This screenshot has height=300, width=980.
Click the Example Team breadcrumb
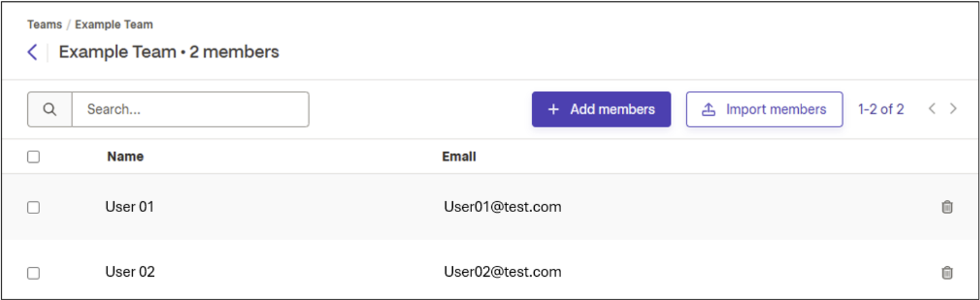point(114,25)
